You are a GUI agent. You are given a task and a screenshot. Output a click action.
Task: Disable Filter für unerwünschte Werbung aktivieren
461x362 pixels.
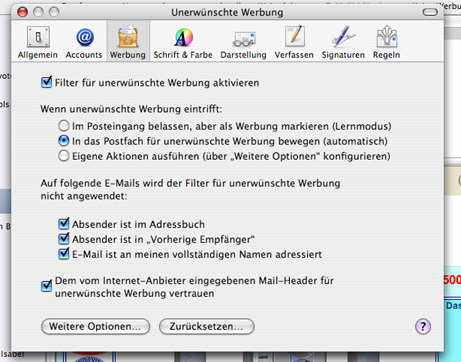(x=46, y=82)
